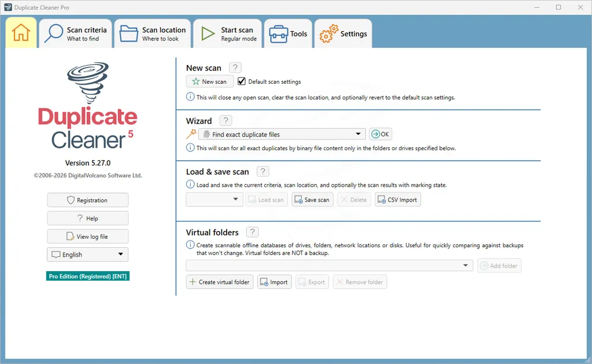The height and width of the screenshot is (364, 592).
Task: Click the Delete scan button
Action: click(x=354, y=199)
